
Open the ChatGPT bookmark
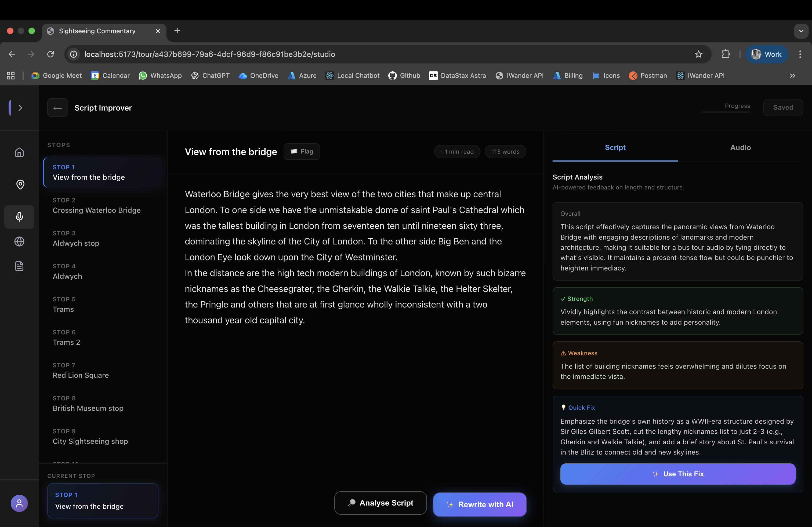(211, 76)
